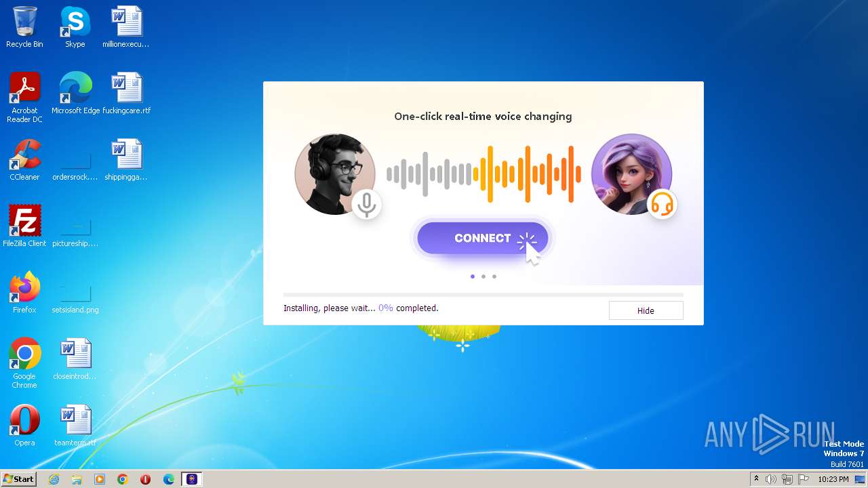868x488 pixels.
Task: Click the installation progress bar
Action: coord(483,295)
